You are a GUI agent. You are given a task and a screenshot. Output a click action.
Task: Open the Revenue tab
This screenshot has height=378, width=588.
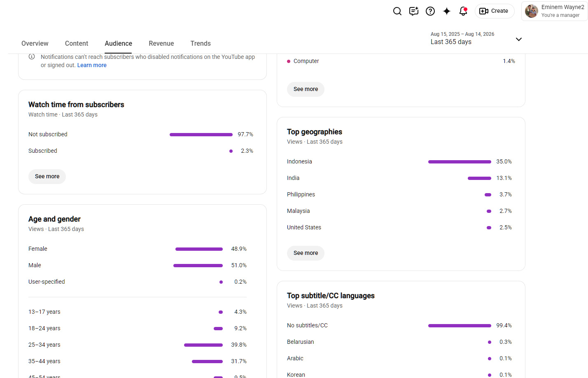[161, 43]
